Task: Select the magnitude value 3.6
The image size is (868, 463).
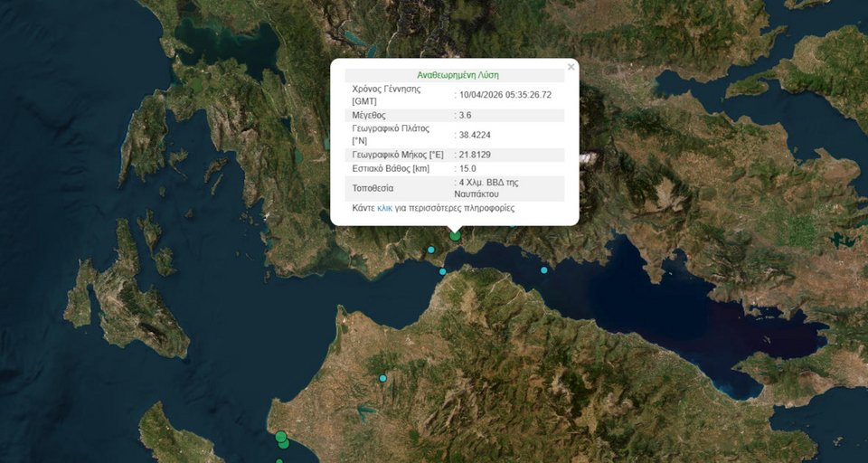Action: pos(465,115)
